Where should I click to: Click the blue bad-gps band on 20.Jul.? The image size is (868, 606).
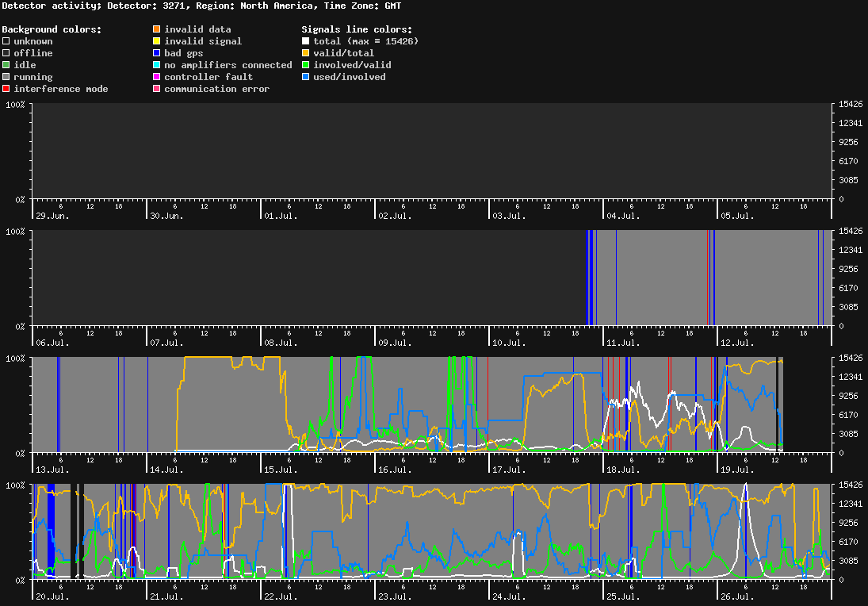pos(51,531)
